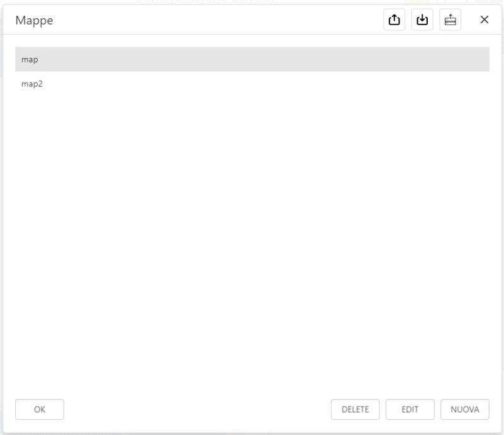Confirm the selection with OK
The width and height of the screenshot is (504, 435).
[x=39, y=409]
